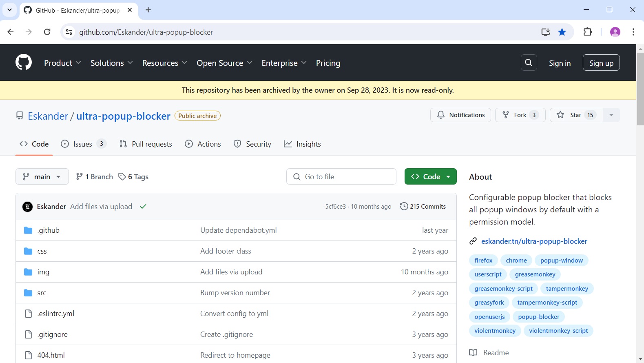Viewport: 644px width, 363px height.
Task: Open site information icon in address bar
Action: [69, 32]
